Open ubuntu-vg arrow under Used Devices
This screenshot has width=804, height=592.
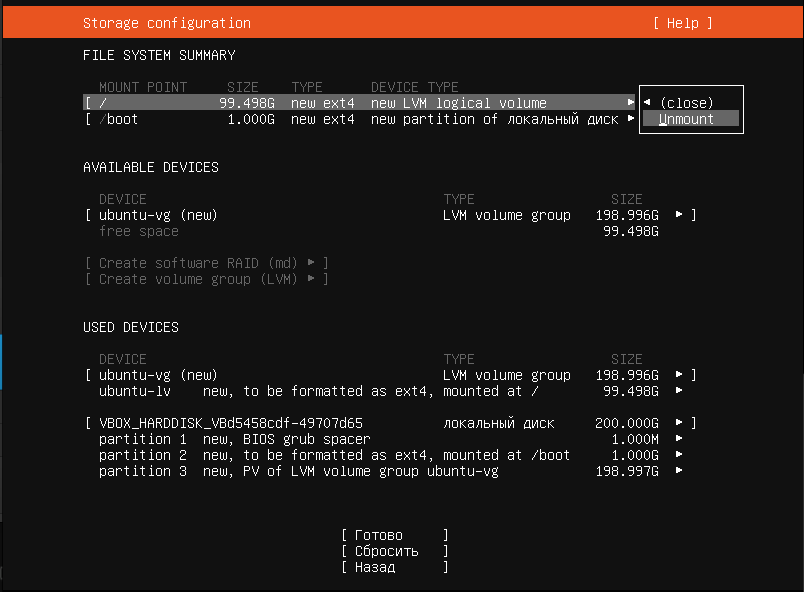pos(681,375)
